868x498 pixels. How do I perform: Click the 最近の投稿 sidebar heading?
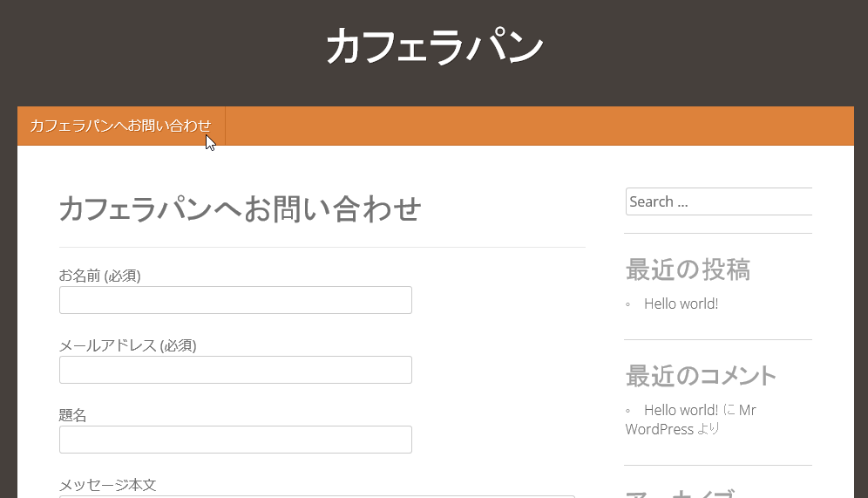click(x=688, y=270)
